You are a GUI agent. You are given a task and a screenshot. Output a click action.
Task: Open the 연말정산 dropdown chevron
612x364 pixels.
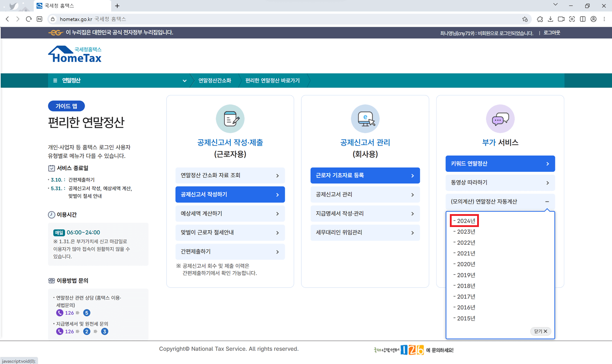184,81
